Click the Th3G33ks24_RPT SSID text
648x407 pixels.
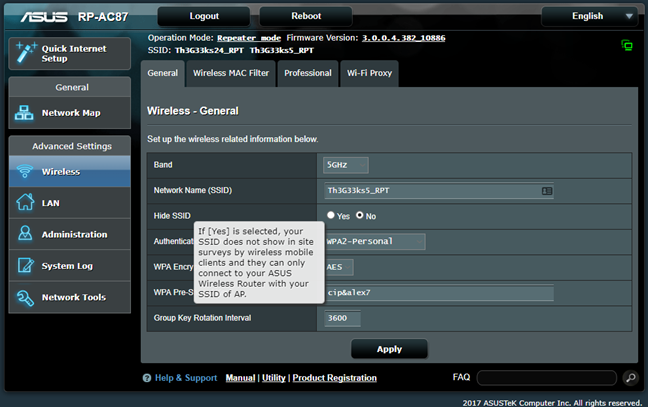tap(209, 50)
